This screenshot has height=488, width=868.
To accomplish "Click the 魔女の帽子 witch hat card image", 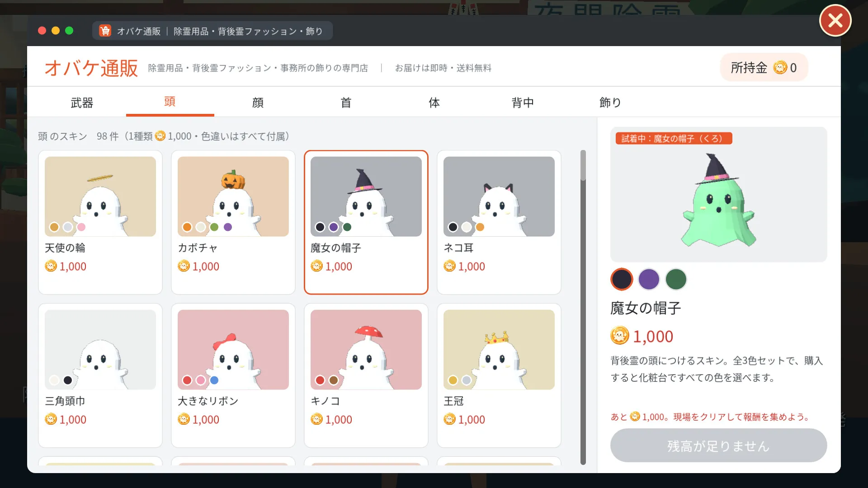I will tap(366, 197).
